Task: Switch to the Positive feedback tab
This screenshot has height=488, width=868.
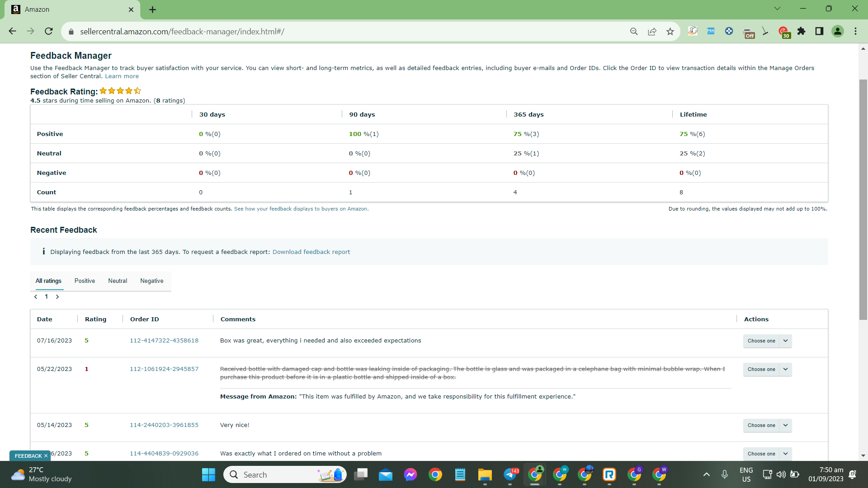Action: [x=85, y=281]
